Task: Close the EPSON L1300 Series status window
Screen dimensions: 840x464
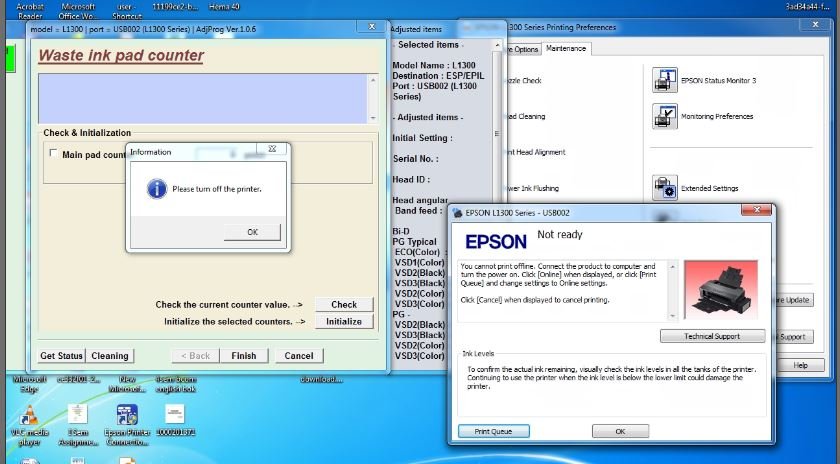Action: pos(756,210)
